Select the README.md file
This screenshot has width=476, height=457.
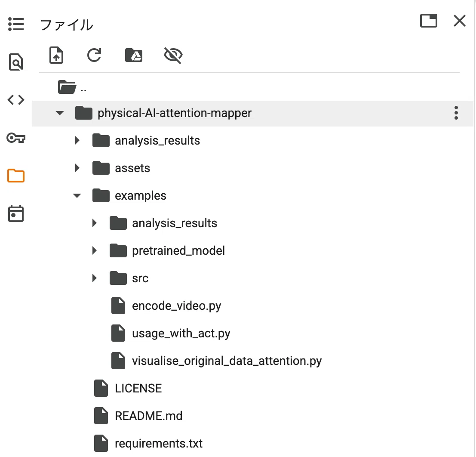tap(148, 416)
